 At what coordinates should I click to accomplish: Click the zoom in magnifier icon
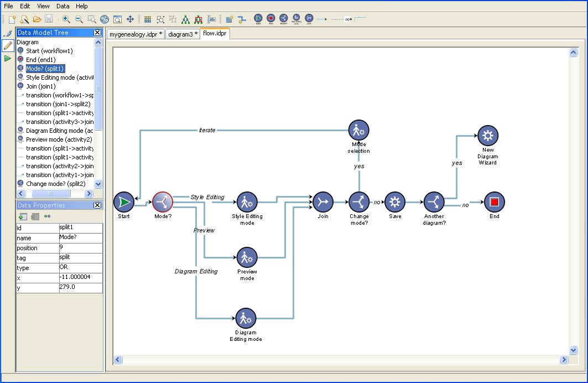[x=66, y=19]
